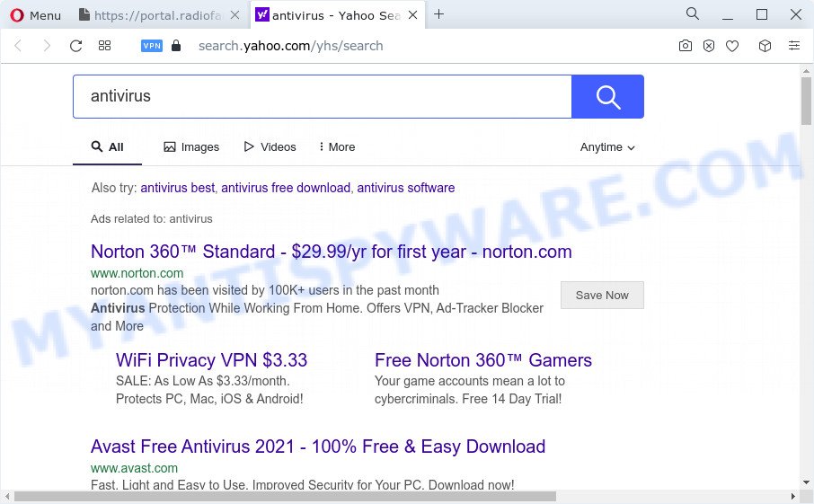This screenshot has height=504, width=814.
Task: Switch to Images results
Action: pyautogui.click(x=191, y=147)
